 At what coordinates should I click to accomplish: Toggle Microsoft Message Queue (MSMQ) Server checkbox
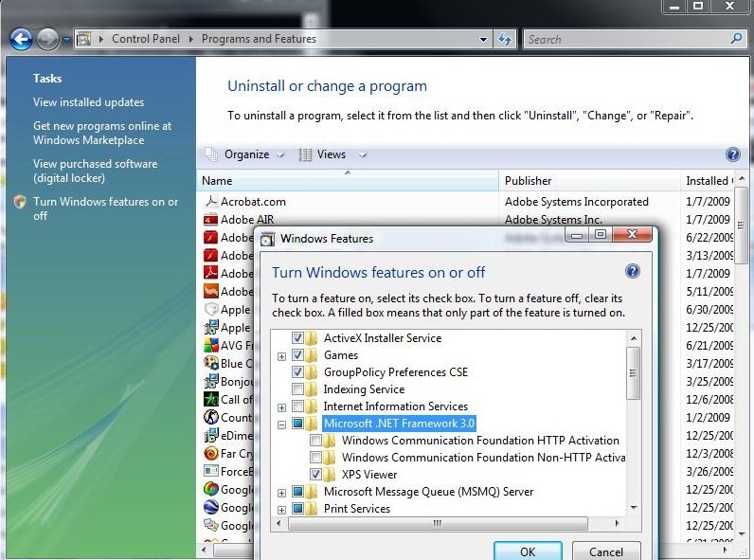click(x=297, y=492)
